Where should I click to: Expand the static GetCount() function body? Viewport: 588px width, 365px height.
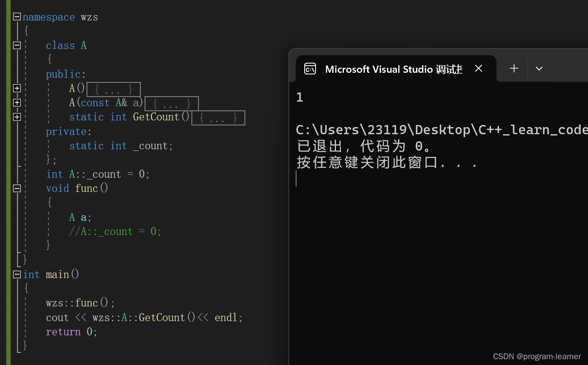pyautogui.click(x=17, y=117)
